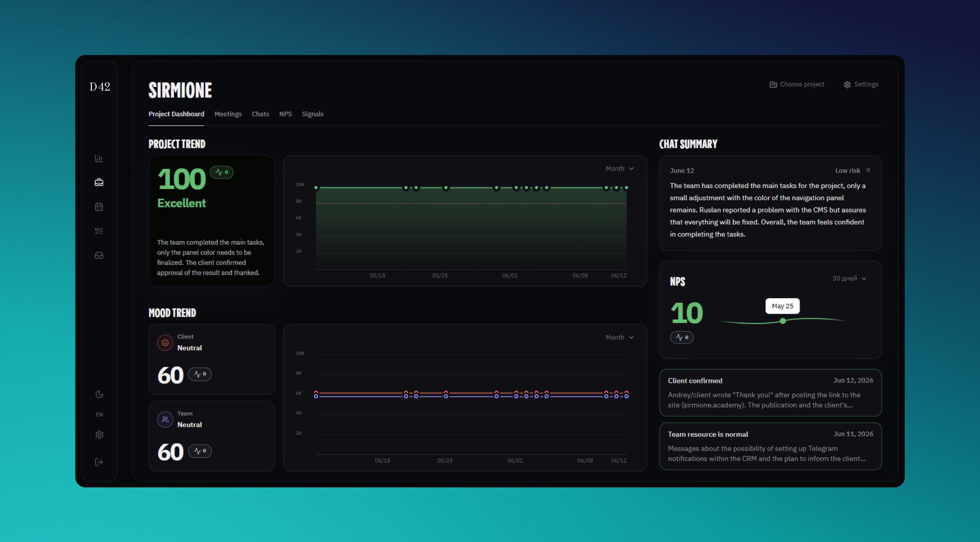Go to the Signals tab

pyautogui.click(x=312, y=114)
